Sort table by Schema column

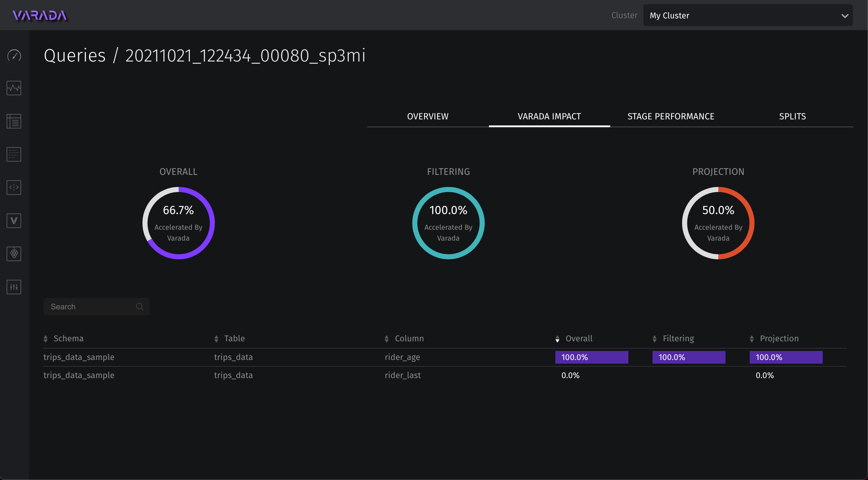coord(69,339)
